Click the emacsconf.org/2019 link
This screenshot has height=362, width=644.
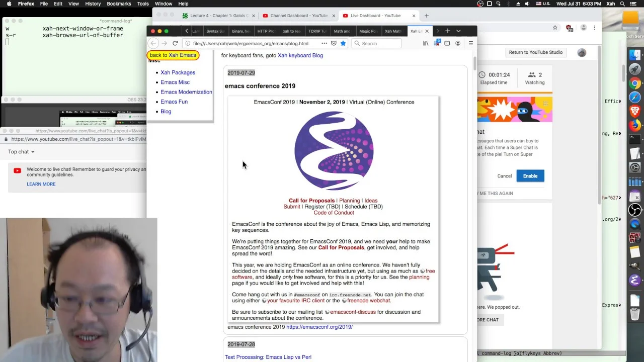[319, 327]
